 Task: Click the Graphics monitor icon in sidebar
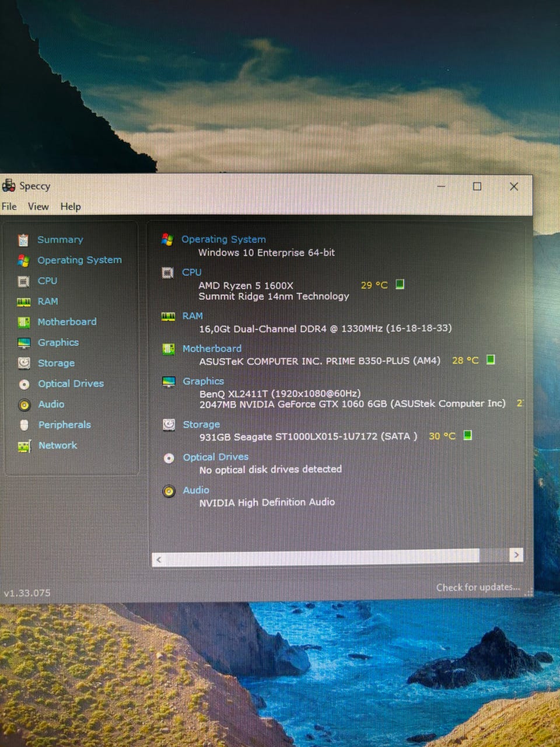(x=24, y=343)
